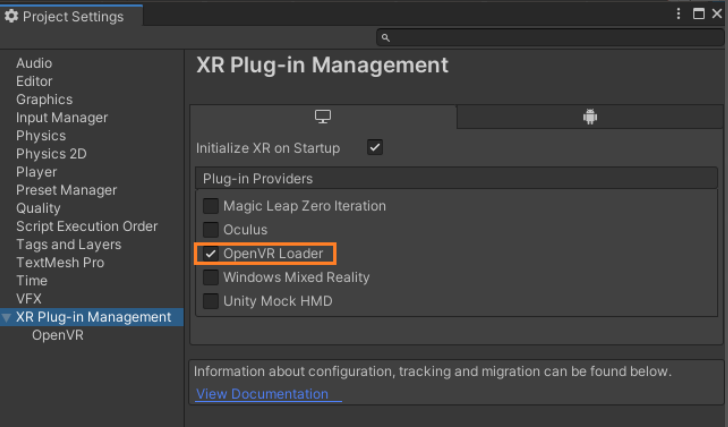Uncheck the OpenVR Loader provider

coord(211,254)
